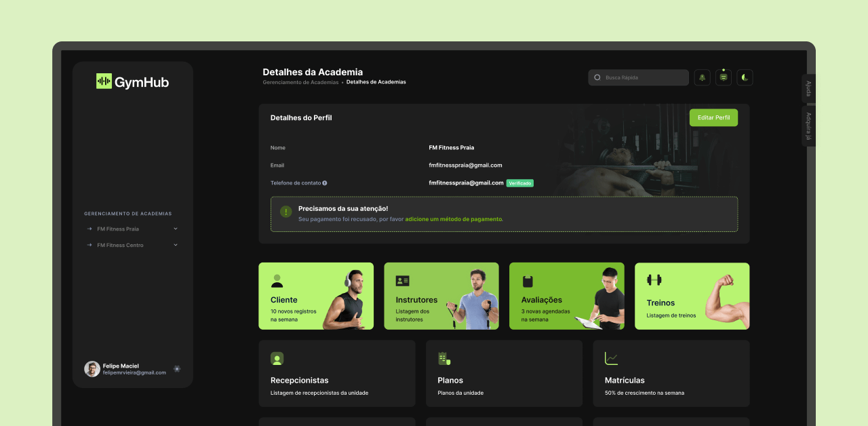Click the warning icon in the attention alert
The image size is (868, 426).
pyautogui.click(x=286, y=212)
